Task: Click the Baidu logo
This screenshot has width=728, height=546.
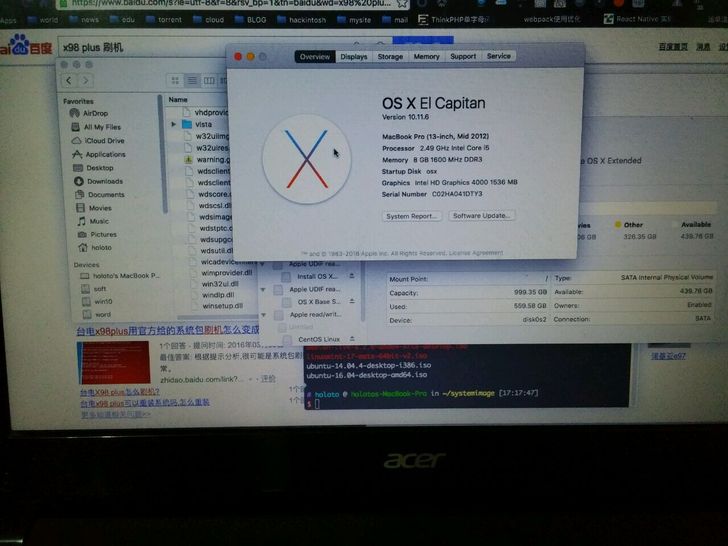Action: 26,46
